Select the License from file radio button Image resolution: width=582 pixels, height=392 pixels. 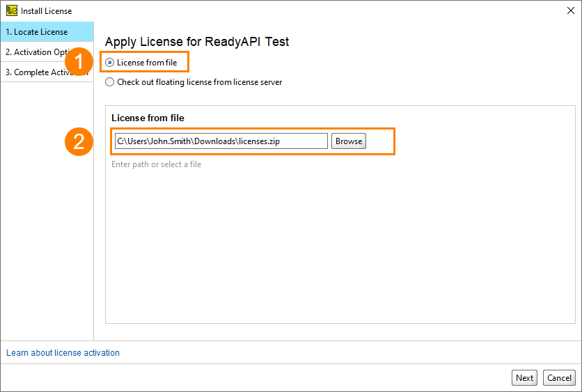[x=109, y=63]
